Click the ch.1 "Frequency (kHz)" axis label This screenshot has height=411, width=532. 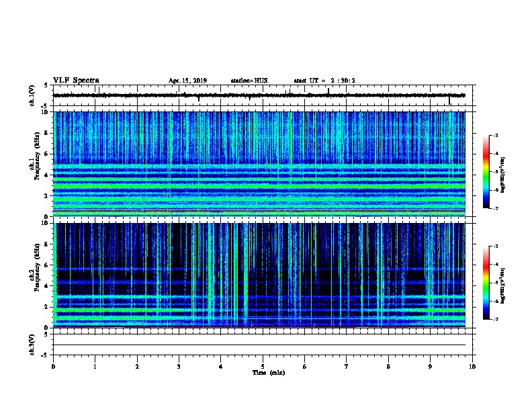coord(37,156)
